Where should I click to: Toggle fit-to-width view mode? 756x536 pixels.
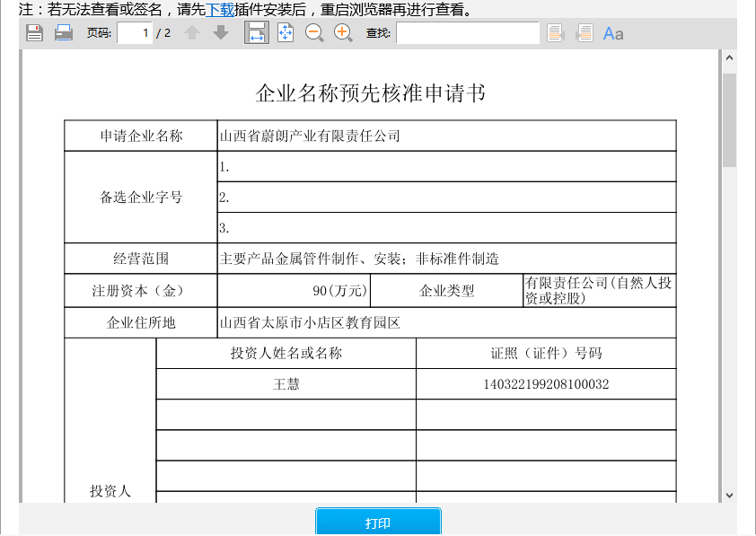pyautogui.click(x=257, y=33)
